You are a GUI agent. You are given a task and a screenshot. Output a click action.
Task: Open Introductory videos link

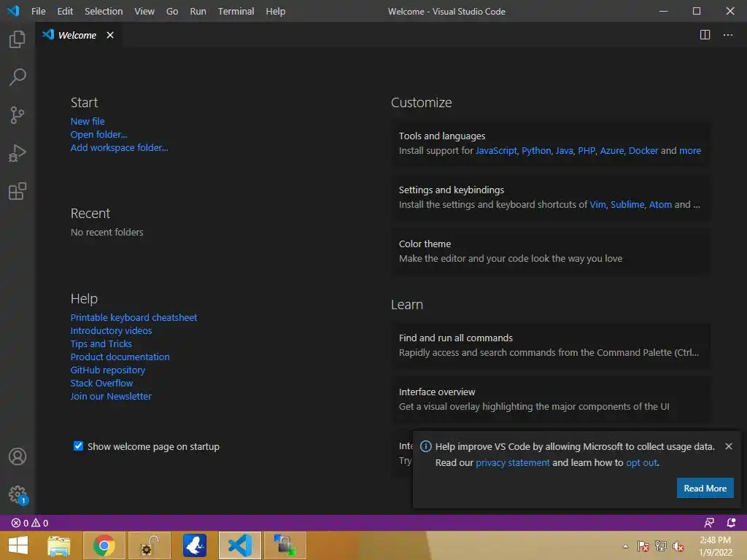[111, 330]
